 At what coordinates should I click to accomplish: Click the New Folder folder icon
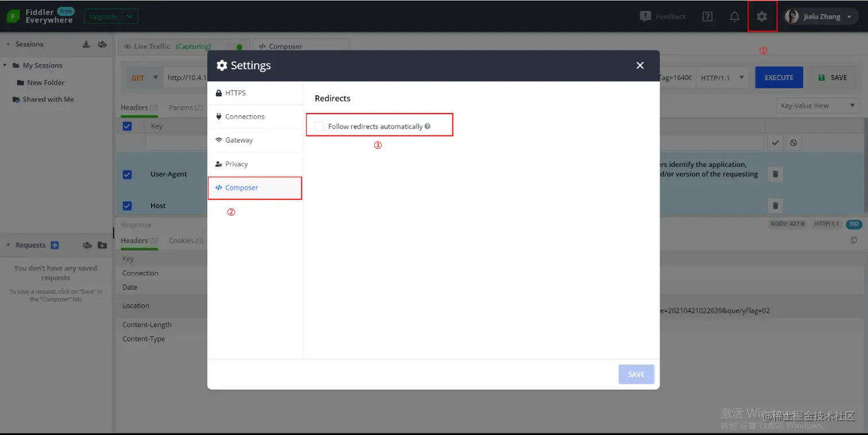pos(21,83)
